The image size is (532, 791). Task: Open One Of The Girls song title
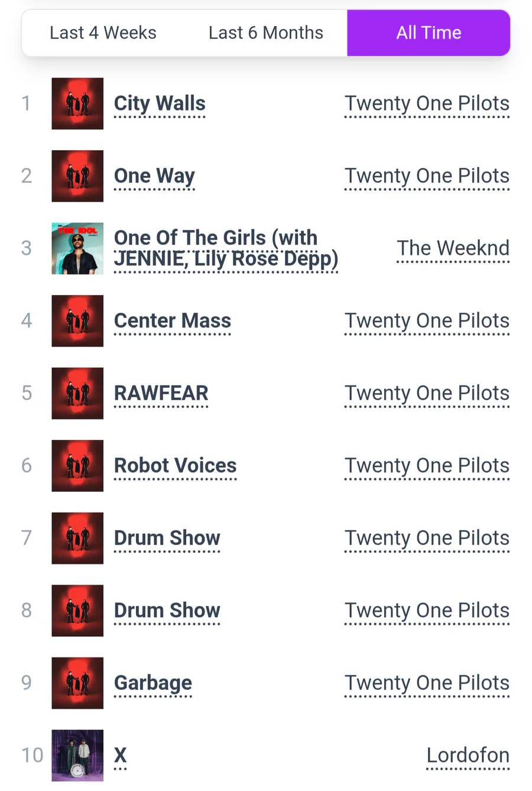(226, 248)
